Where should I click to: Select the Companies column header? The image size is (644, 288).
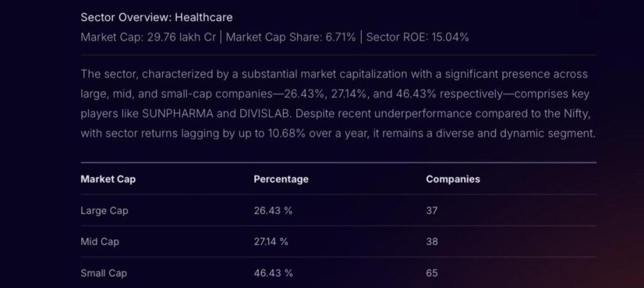(x=453, y=179)
